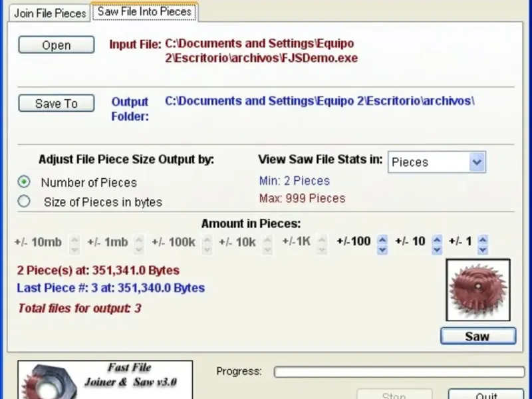Viewport: 532px width, 399px height.
Task: Click the disabled +/- 10k spinner
Action: point(267,245)
